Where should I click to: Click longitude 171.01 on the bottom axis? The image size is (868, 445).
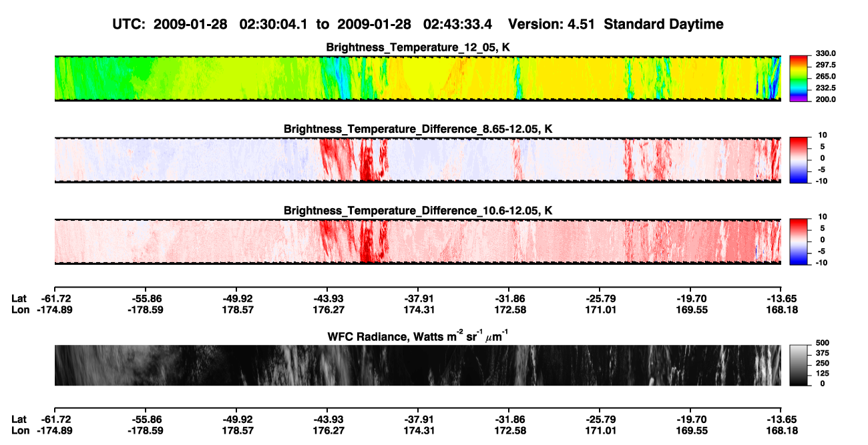click(600, 430)
